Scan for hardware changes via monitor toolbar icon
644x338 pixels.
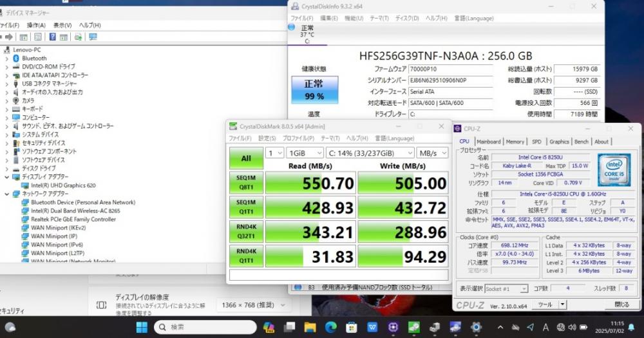93,37
